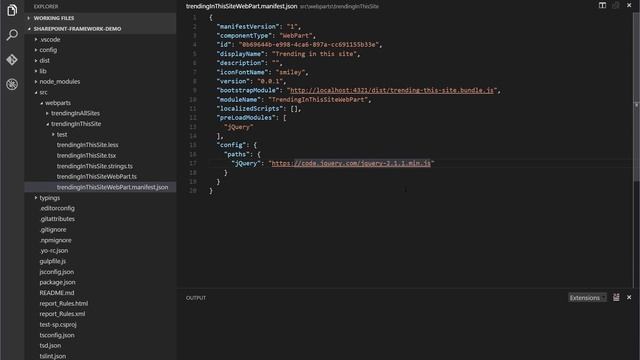Expand the .vscode folder
The height and width of the screenshot is (360, 640).
click(50, 39)
